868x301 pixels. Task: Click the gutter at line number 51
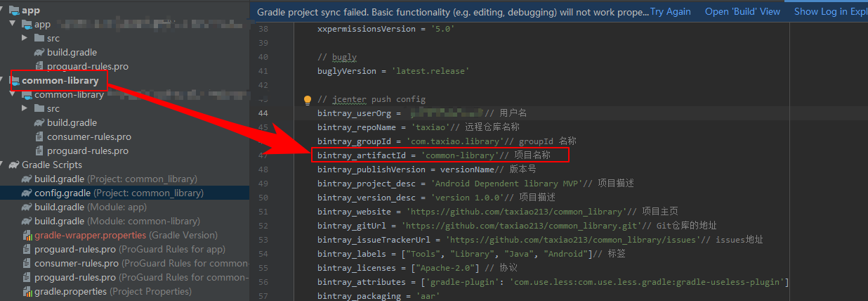pyautogui.click(x=263, y=212)
